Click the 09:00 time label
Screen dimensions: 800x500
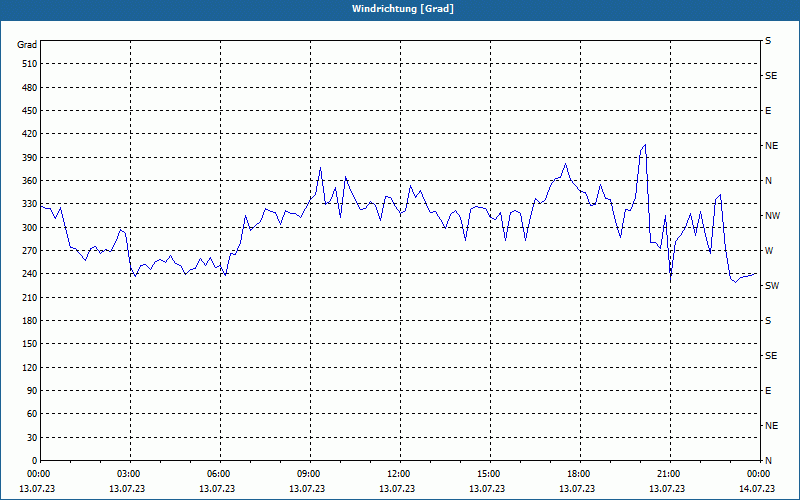(x=309, y=473)
